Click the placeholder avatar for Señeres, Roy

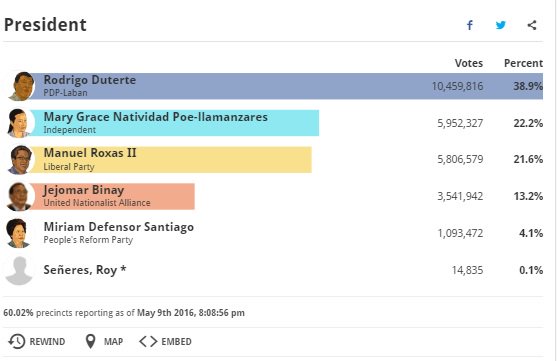[x=19, y=271]
